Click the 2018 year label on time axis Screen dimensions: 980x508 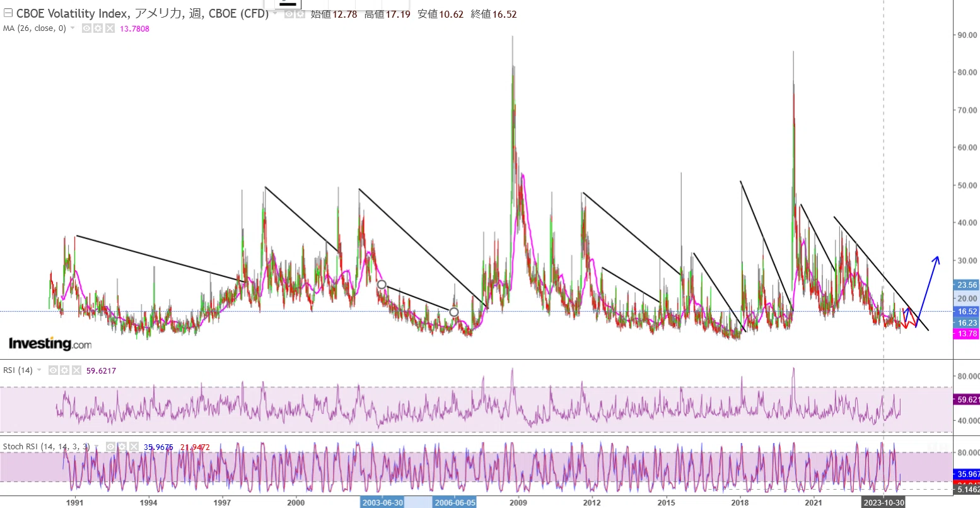click(740, 502)
